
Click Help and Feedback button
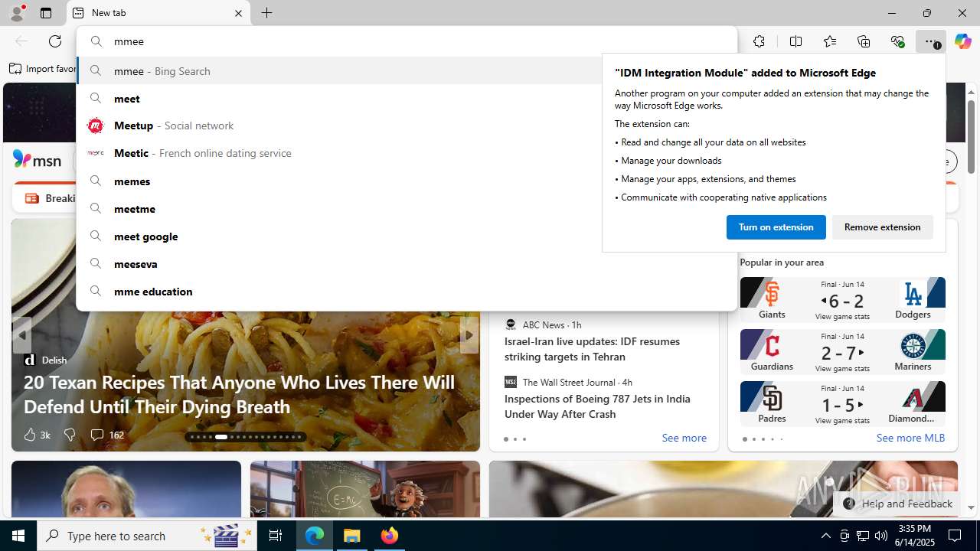[x=897, y=504]
